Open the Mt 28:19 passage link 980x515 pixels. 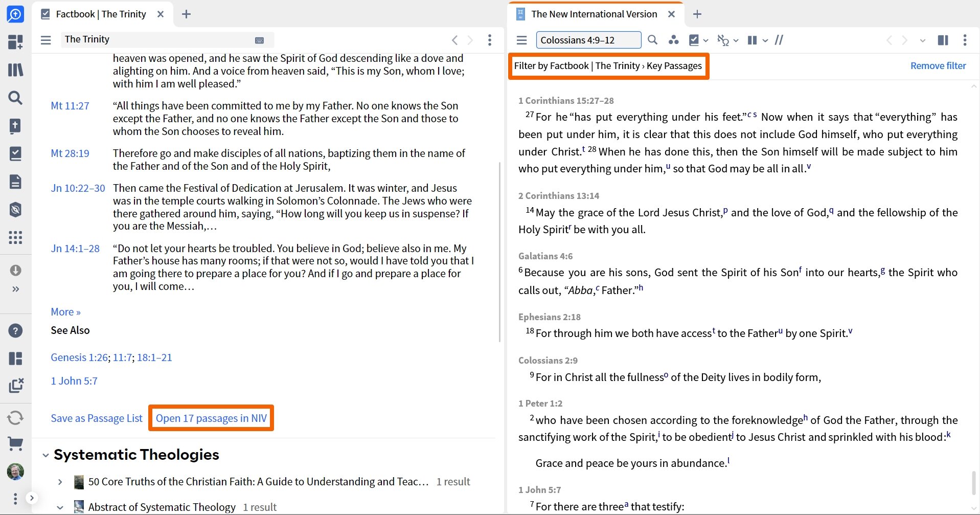(70, 153)
